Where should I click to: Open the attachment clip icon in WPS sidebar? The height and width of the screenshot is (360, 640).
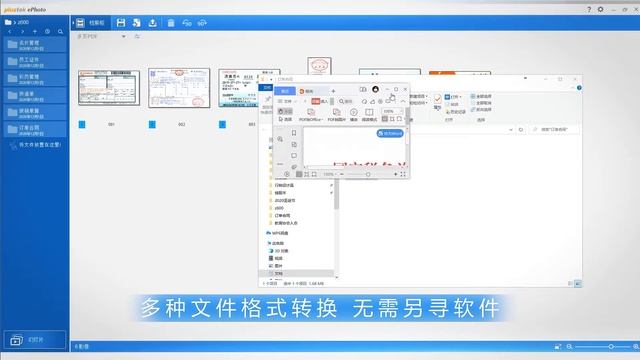[x=294, y=167]
